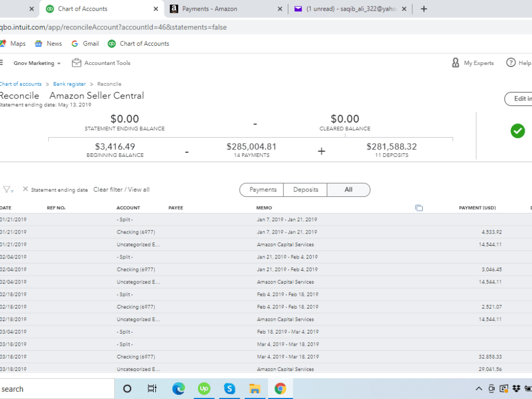Open a new browser tab

click(x=424, y=9)
